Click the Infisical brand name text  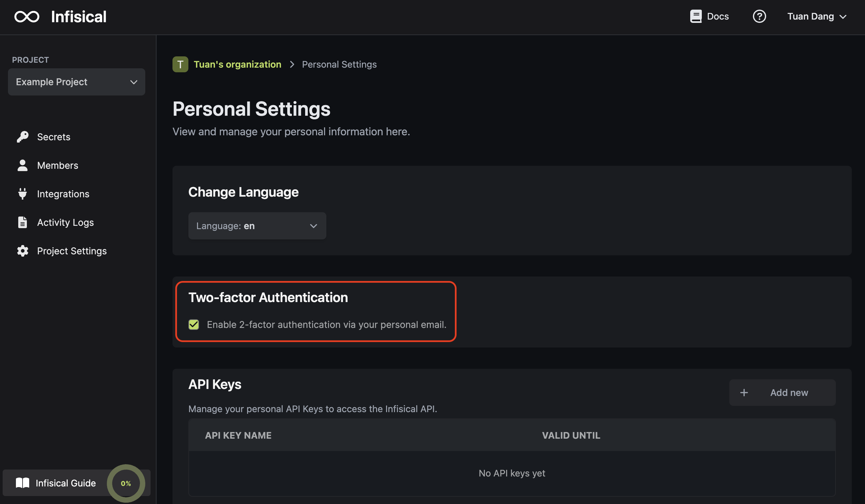pos(79,17)
